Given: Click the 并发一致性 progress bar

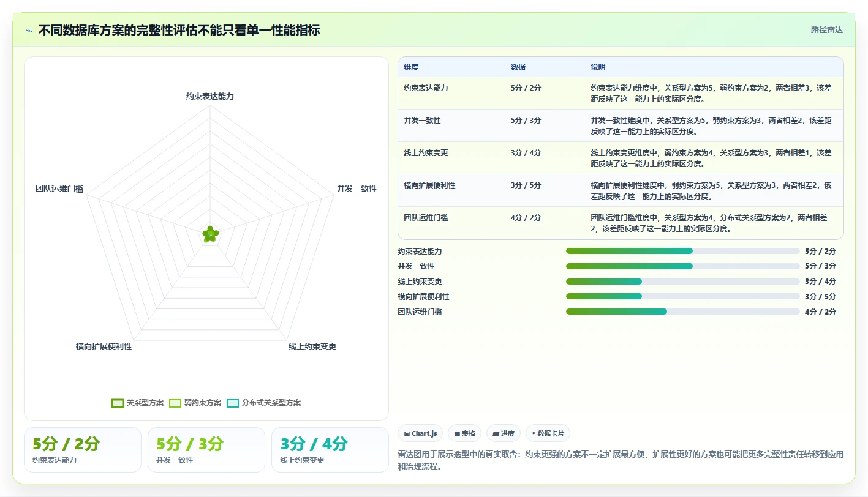Looking at the screenshot, I should pyautogui.click(x=683, y=266).
